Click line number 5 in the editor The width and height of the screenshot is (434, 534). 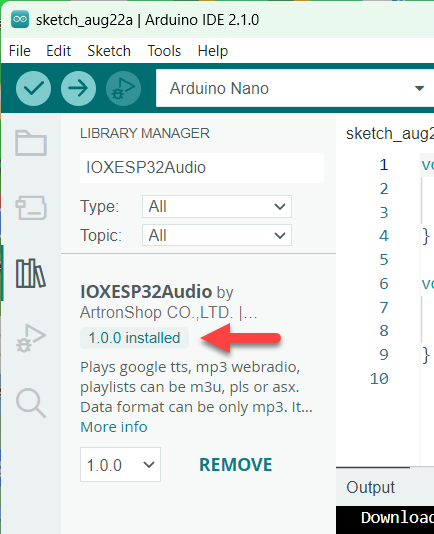click(x=384, y=260)
